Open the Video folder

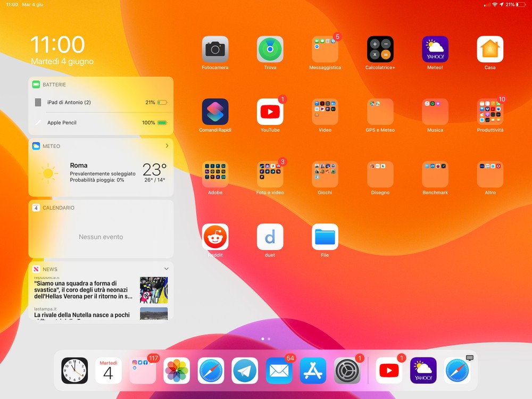coord(325,112)
